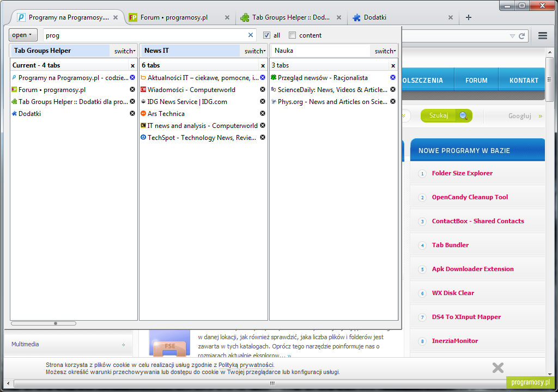
Task: Open ContactBox - Shared Contacts link
Action: [478, 221]
